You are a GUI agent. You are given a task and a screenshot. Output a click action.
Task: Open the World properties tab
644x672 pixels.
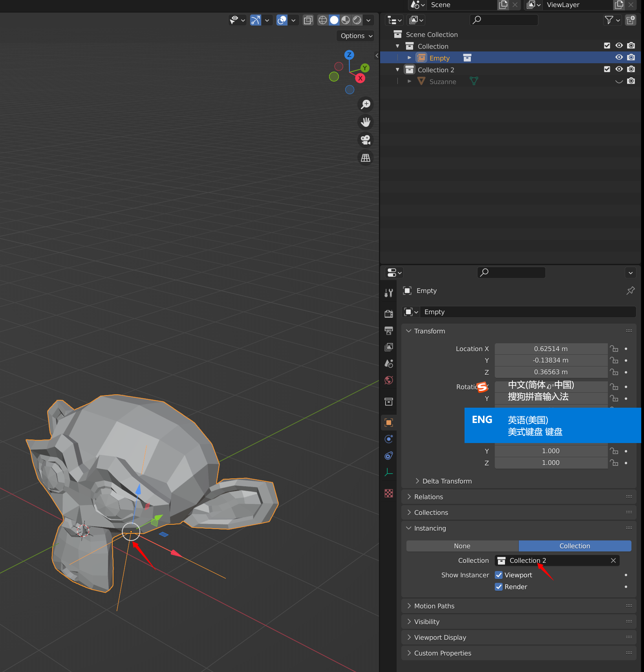click(x=389, y=380)
